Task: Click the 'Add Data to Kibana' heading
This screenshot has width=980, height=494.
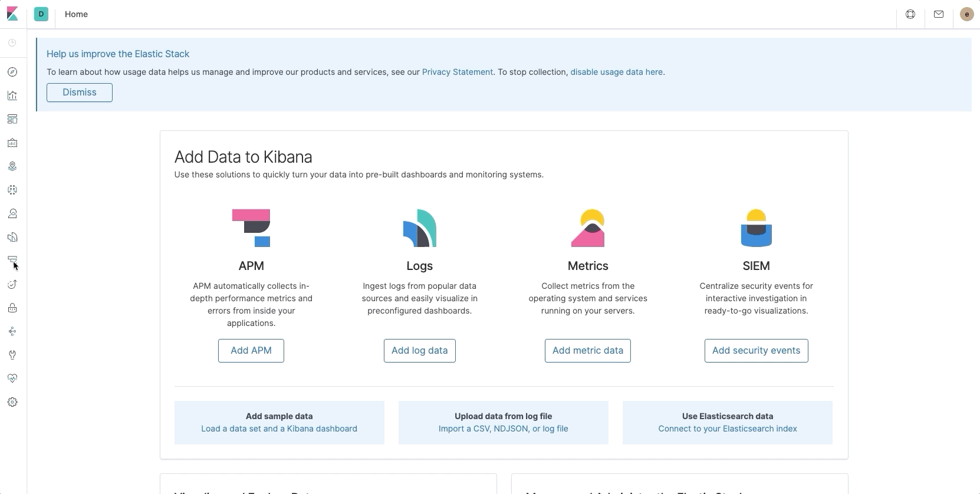Action: click(244, 157)
